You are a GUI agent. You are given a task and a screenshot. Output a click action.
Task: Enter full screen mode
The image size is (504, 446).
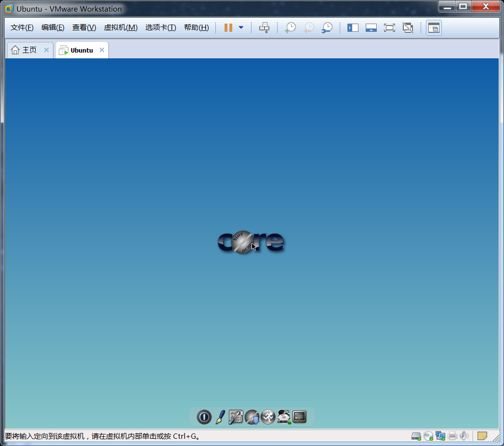(x=389, y=27)
